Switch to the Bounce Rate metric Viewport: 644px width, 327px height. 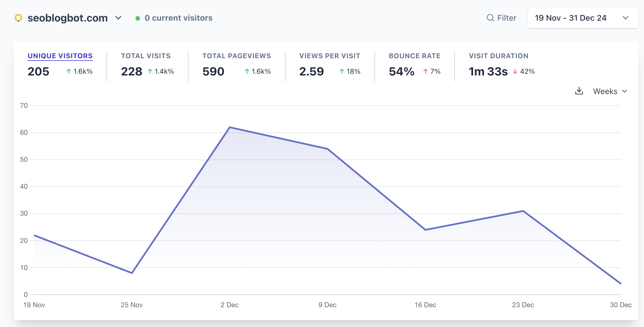tap(414, 56)
